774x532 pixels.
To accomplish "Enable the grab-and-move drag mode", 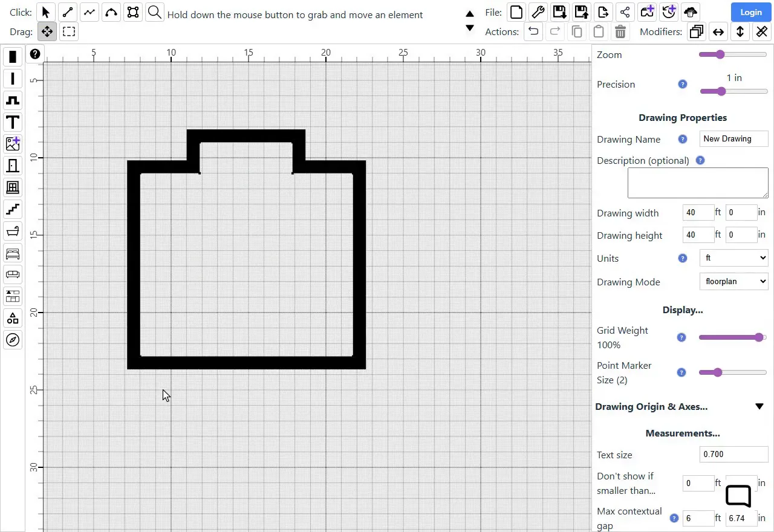I will (x=47, y=31).
